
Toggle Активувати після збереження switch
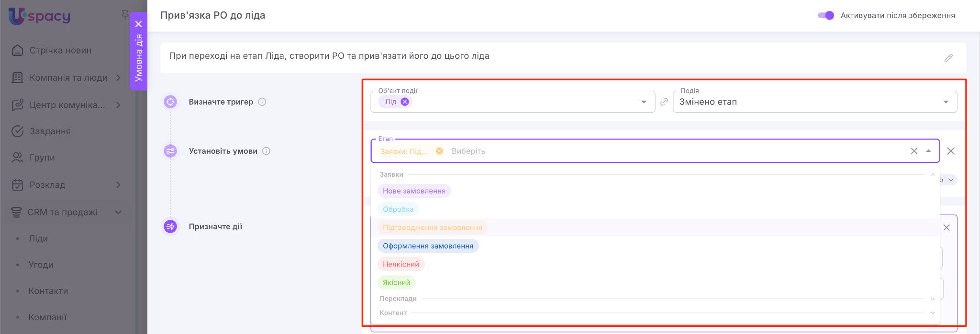826,15
